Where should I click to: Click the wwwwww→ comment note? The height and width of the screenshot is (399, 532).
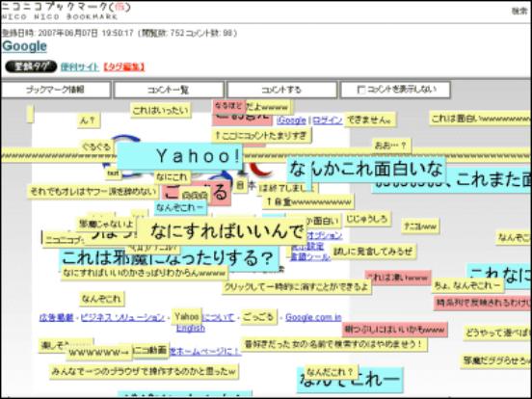pyautogui.click(x=99, y=352)
